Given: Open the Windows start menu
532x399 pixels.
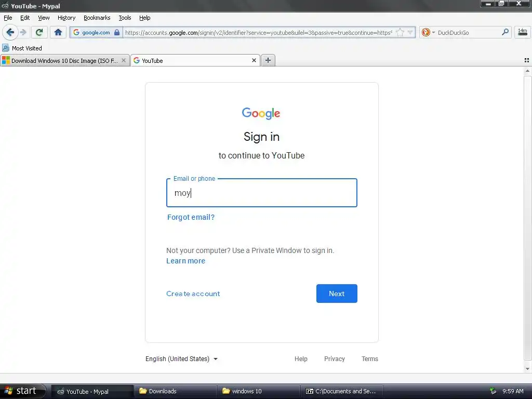Looking at the screenshot, I should [23, 391].
